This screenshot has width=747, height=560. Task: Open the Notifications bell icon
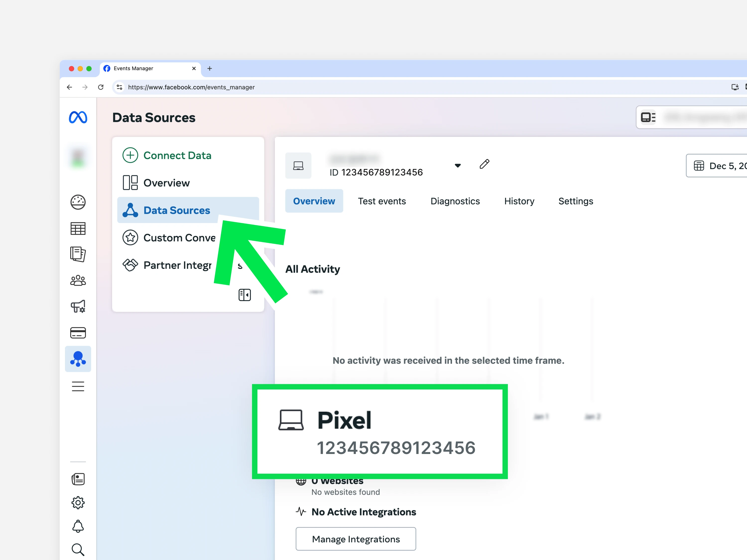pyautogui.click(x=78, y=526)
